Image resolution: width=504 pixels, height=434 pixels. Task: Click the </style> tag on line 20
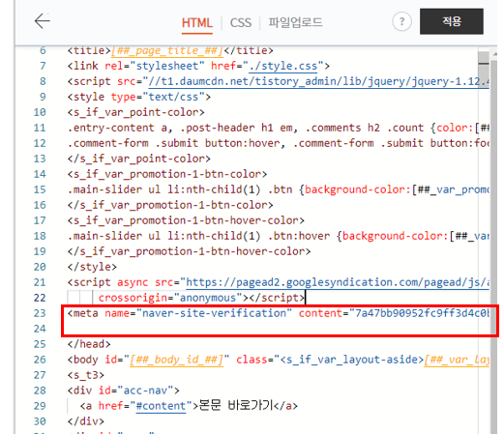pyautogui.click(x=92, y=267)
